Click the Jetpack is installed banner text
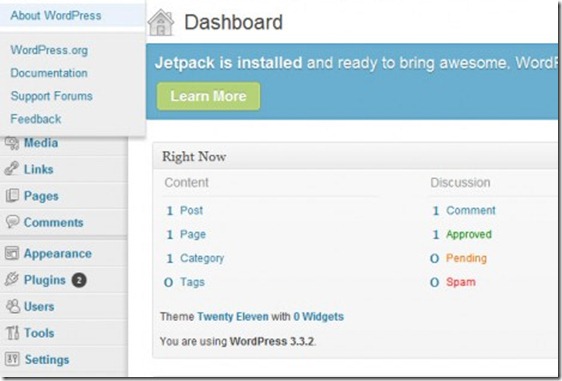 pos(229,63)
